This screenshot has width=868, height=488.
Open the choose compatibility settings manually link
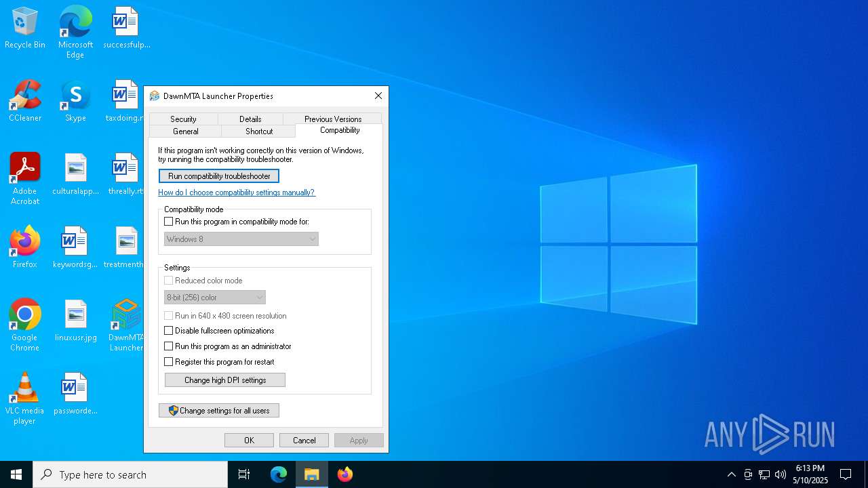(x=237, y=192)
